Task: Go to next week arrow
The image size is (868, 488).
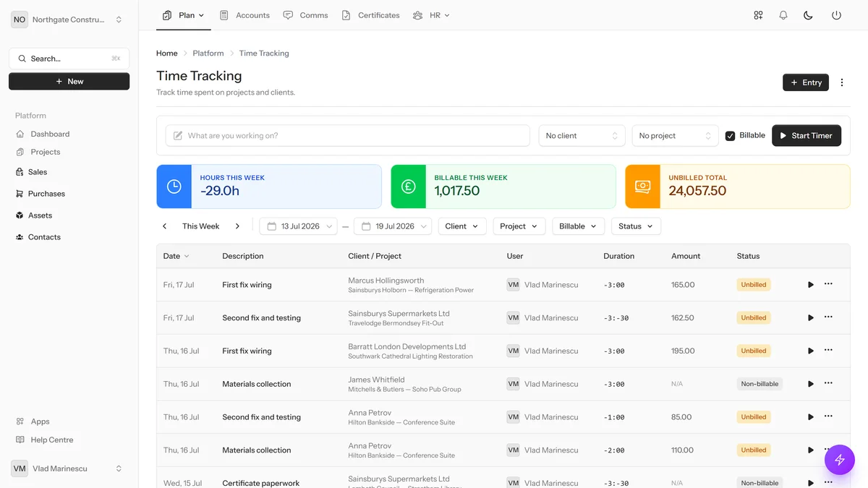Action: point(237,226)
